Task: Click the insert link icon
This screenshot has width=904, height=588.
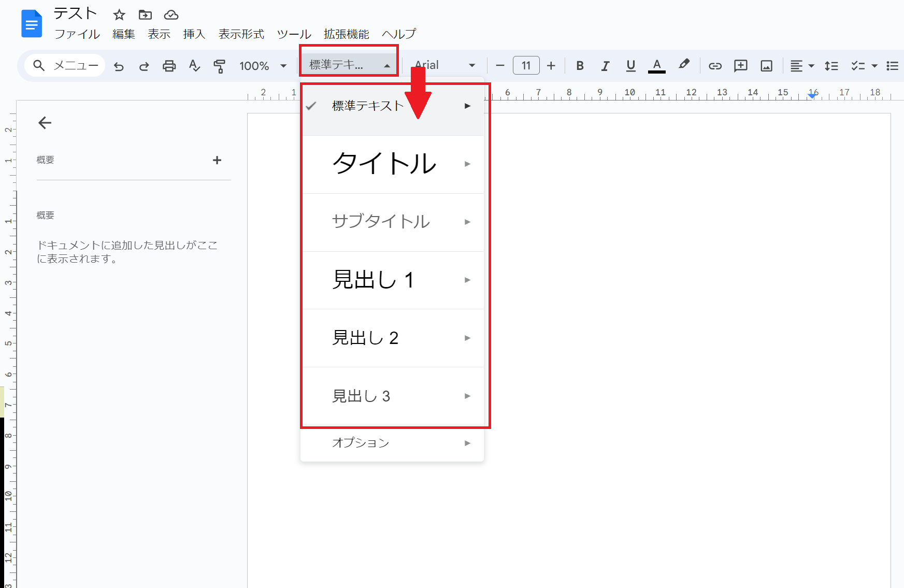Action: pyautogui.click(x=715, y=66)
